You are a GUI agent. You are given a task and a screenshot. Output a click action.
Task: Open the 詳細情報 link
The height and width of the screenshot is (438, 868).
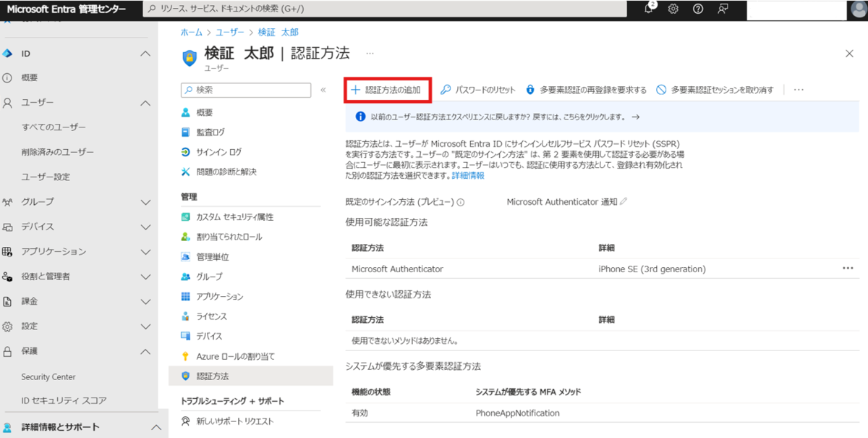tap(468, 176)
